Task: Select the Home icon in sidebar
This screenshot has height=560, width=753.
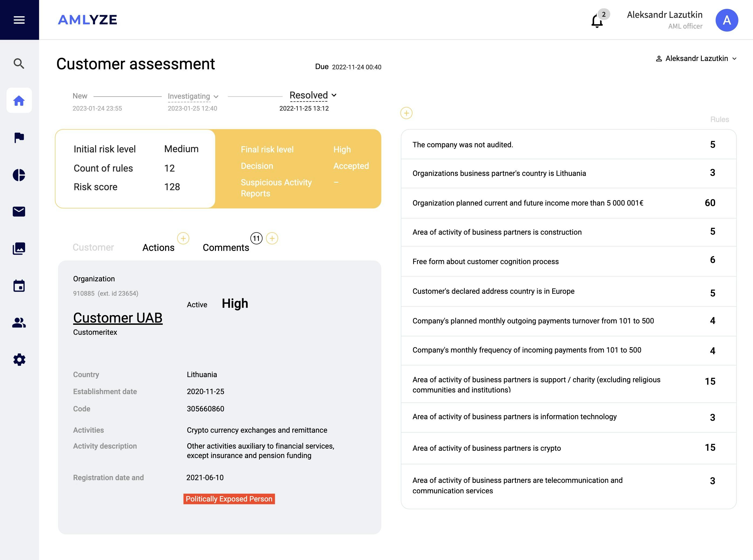Action: 19,100
